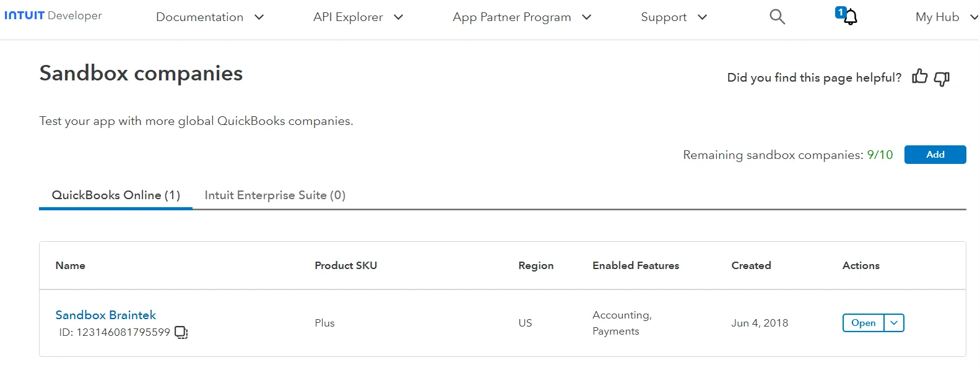Select ID 123146081795599 text
Screen dimensions: 980x368
click(x=115, y=333)
